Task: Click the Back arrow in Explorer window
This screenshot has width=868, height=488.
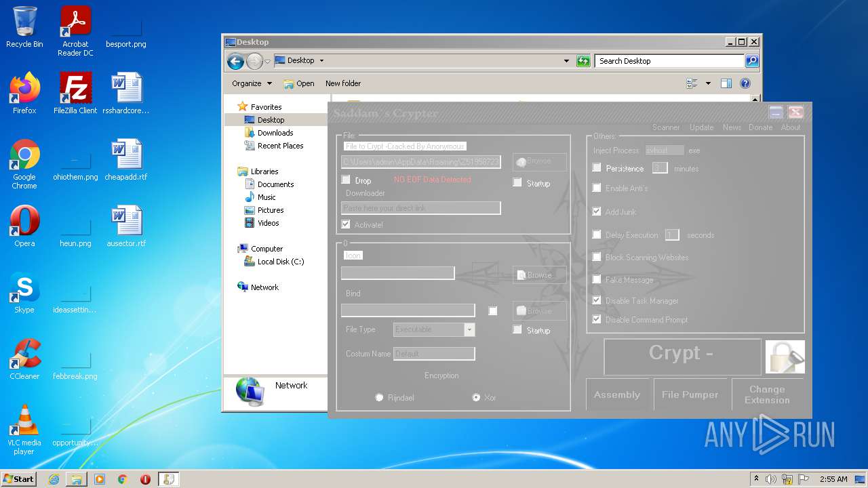Action: (x=235, y=62)
